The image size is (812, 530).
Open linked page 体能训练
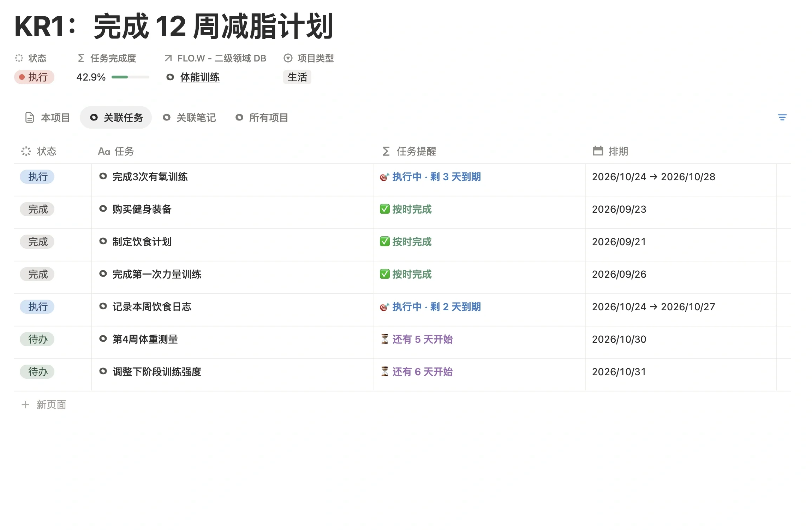[x=199, y=77]
